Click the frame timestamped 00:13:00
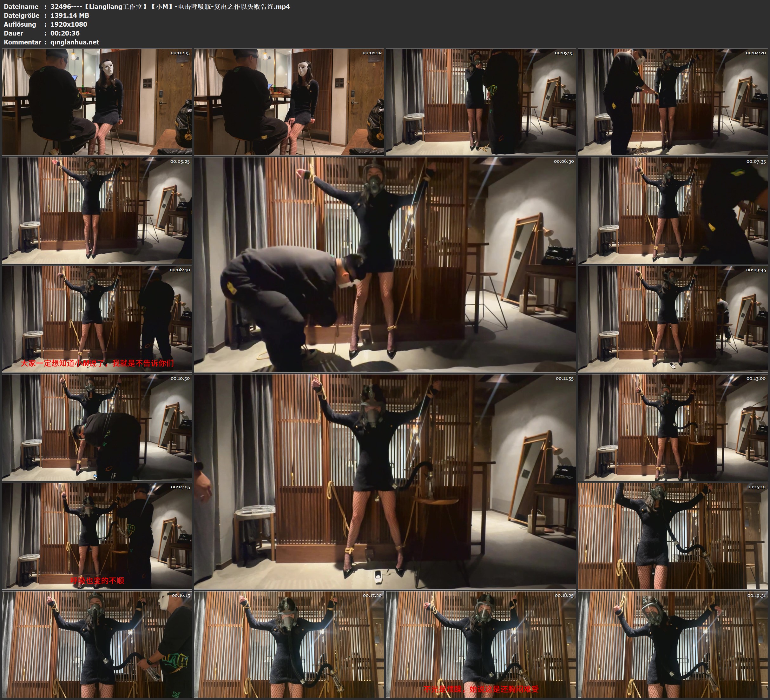 tap(673, 427)
